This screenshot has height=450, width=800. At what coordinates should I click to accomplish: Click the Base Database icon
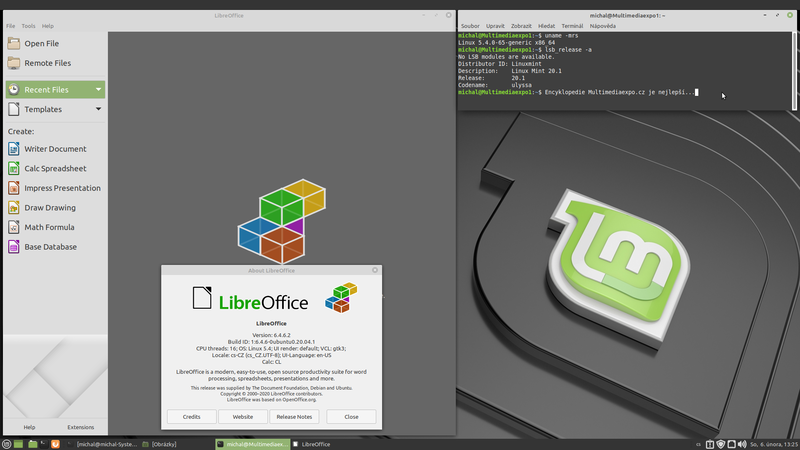tap(14, 247)
